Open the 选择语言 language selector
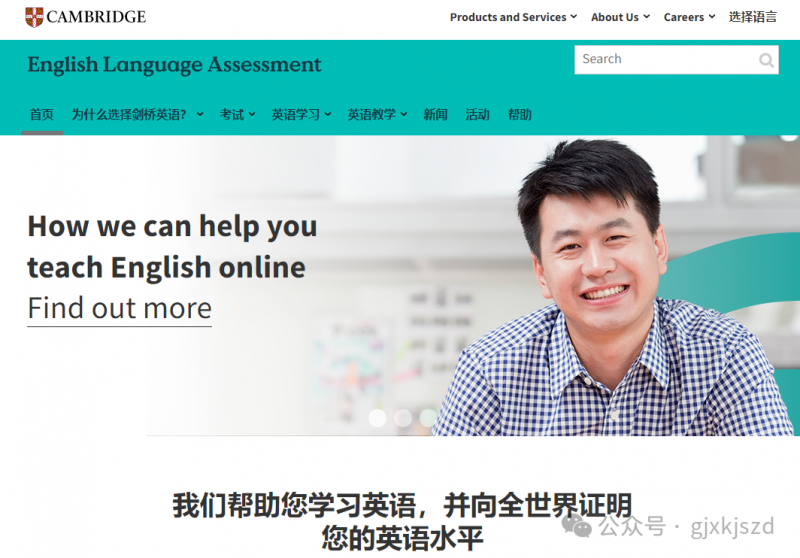This screenshot has width=800, height=558. click(753, 17)
